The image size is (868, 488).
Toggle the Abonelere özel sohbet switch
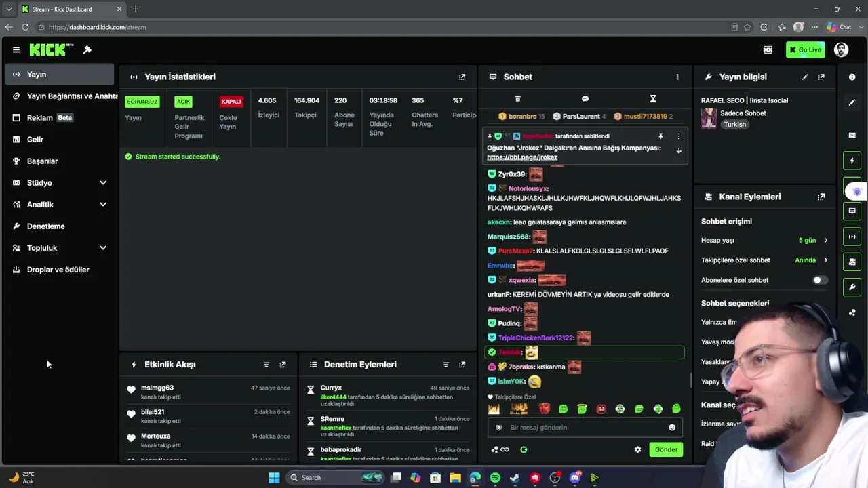click(820, 280)
